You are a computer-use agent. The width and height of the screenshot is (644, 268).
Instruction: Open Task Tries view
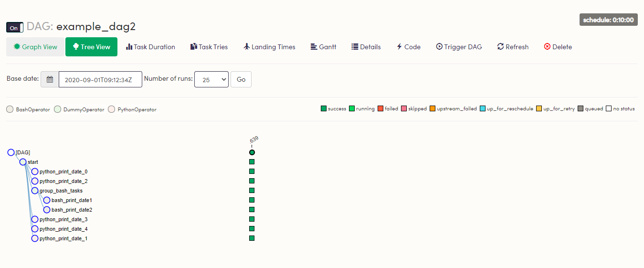(x=209, y=47)
